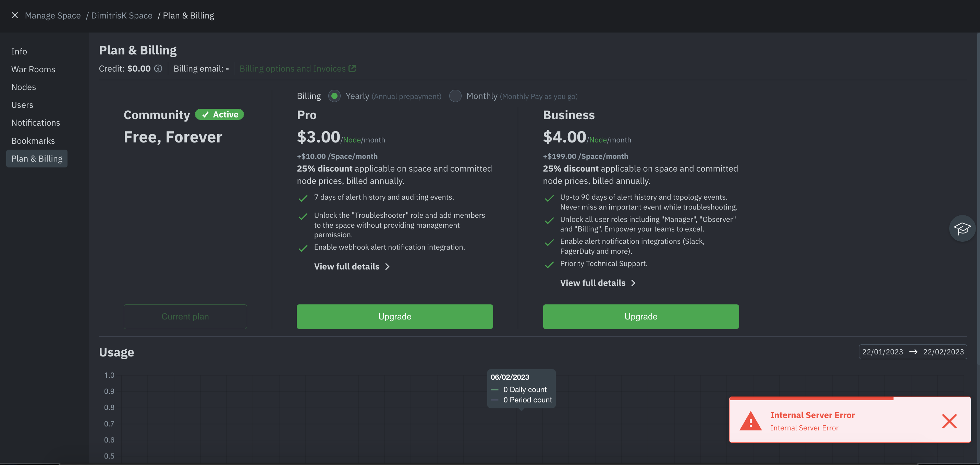
Task: Click the Current plan button
Action: click(x=185, y=316)
